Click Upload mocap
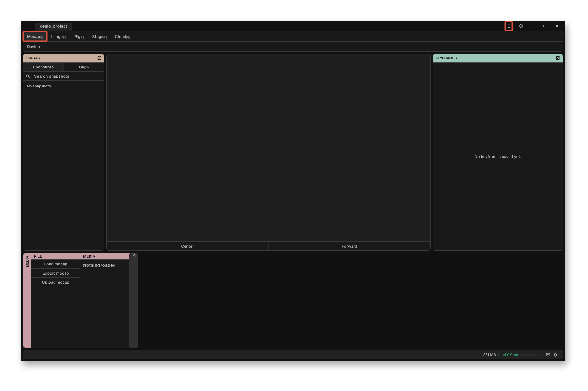The image size is (588, 391). [x=56, y=282]
